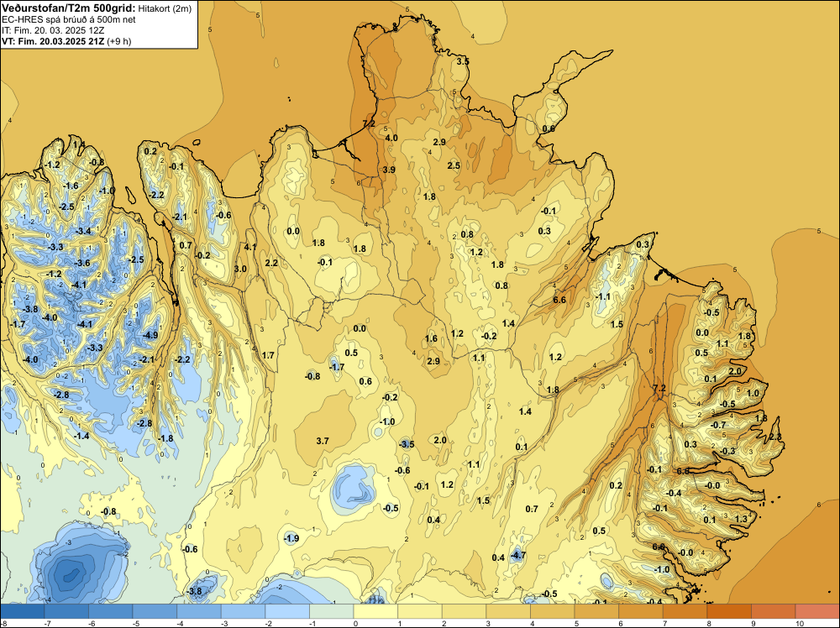
Task: Click the legend segment between -8 and -7
Action: tap(23, 611)
